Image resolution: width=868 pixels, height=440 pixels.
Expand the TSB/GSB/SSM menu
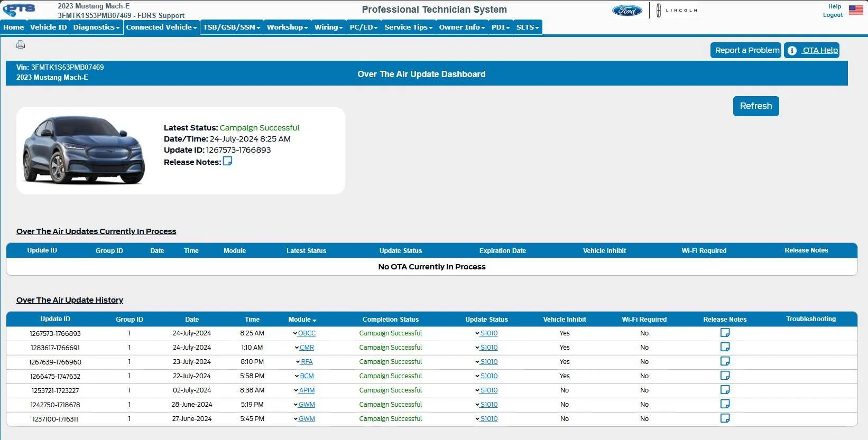click(232, 27)
